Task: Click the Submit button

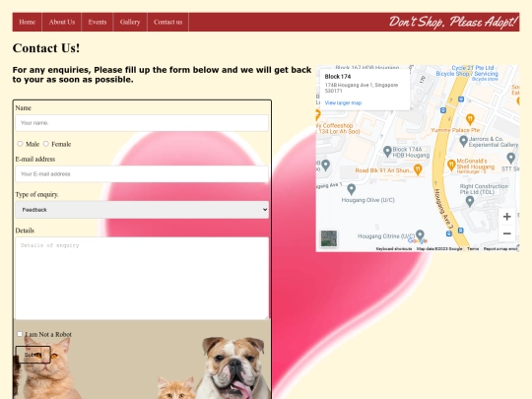Action: click(x=33, y=355)
